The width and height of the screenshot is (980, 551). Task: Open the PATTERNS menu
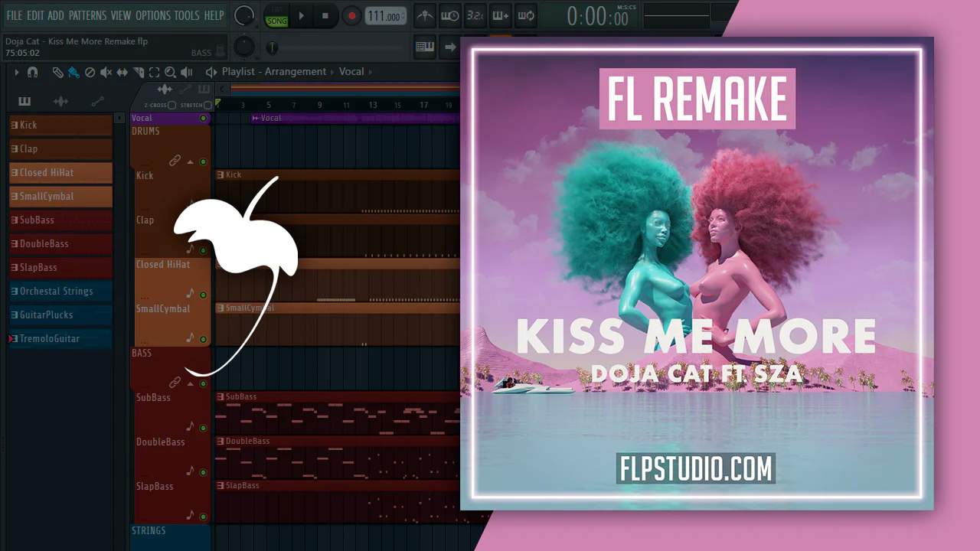pyautogui.click(x=87, y=15)
